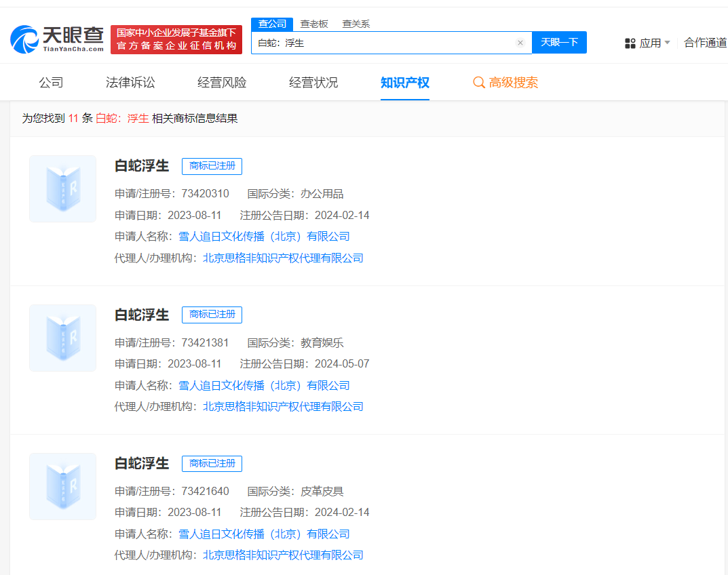Image resolution: width=728 pixels, height=575 pixels.
Task: Open the first 白蛇浮生 trademark thumbnail
Action: (x=62, y=189)
